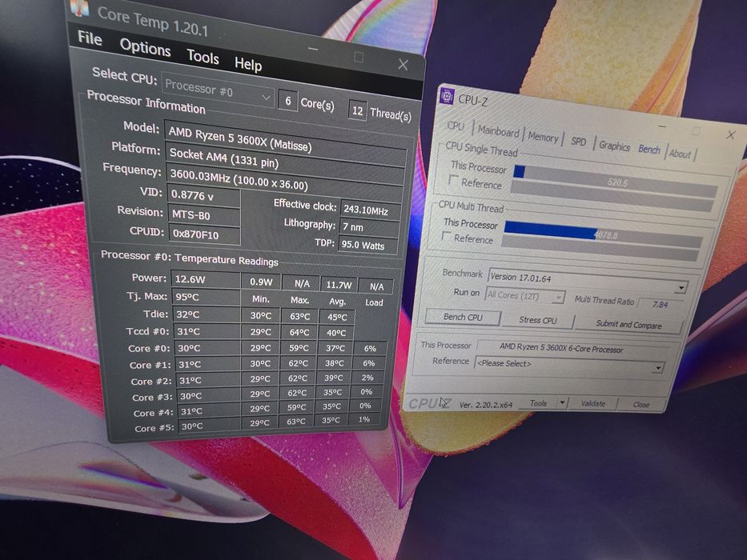Click the Bench CPU button
Viewport: 747px width, 560px height.
[x=463, y=317]
